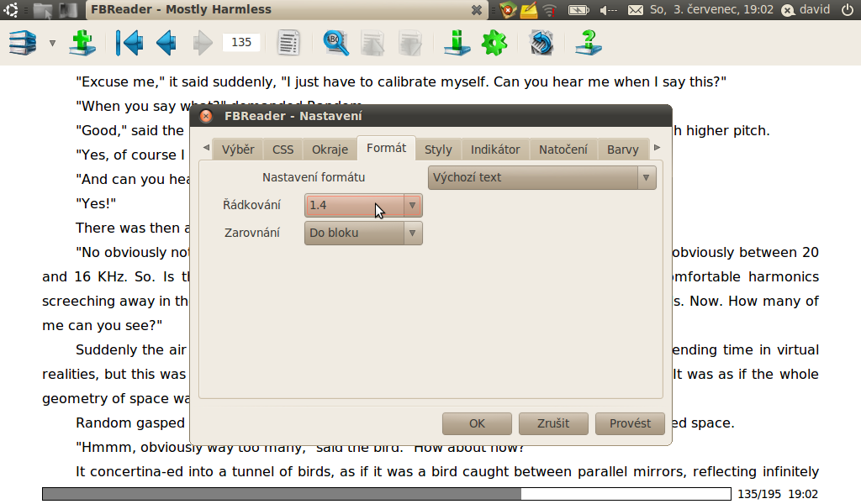Click the line starting "Excuse me,"
Screen dimensions: 861x504
401,81
